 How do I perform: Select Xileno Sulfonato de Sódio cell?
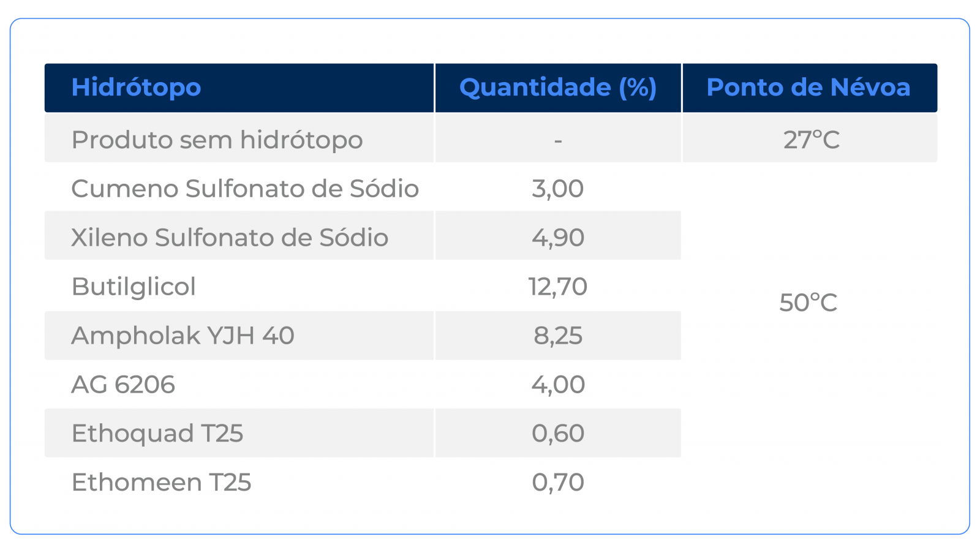229,238
